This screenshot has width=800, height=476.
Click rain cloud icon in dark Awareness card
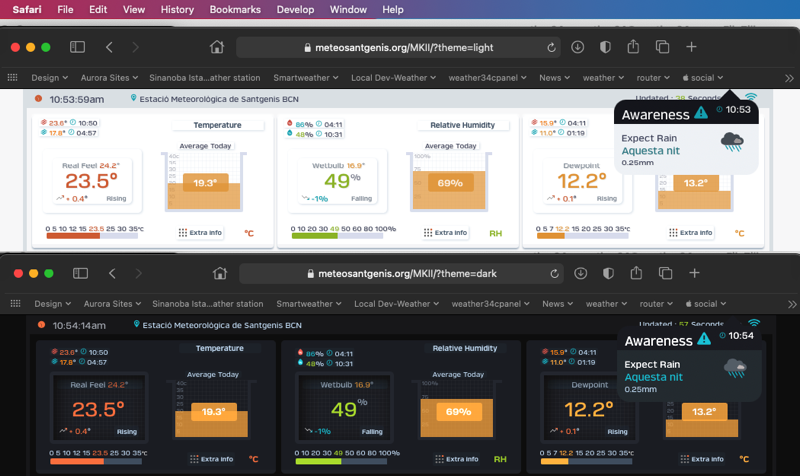[x=735, y=368]
